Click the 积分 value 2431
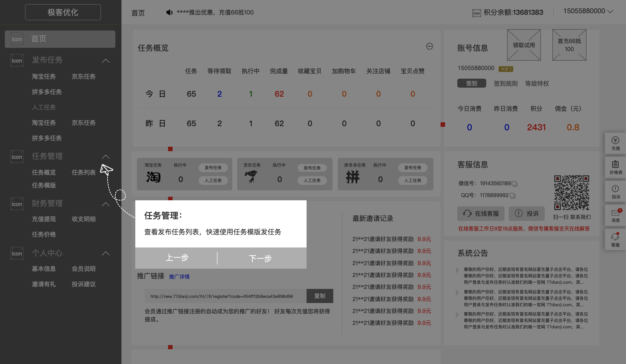This screenshot has width=626, height=364. point(536,127)
